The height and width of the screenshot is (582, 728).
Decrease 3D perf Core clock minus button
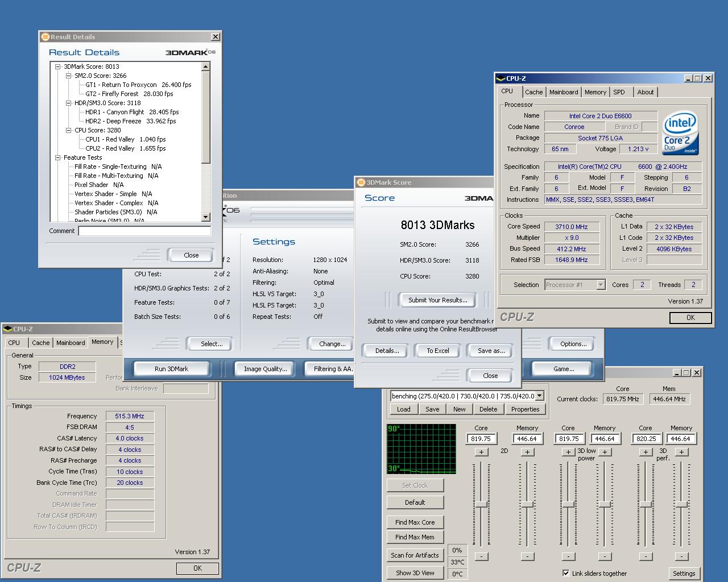point(646,556)
